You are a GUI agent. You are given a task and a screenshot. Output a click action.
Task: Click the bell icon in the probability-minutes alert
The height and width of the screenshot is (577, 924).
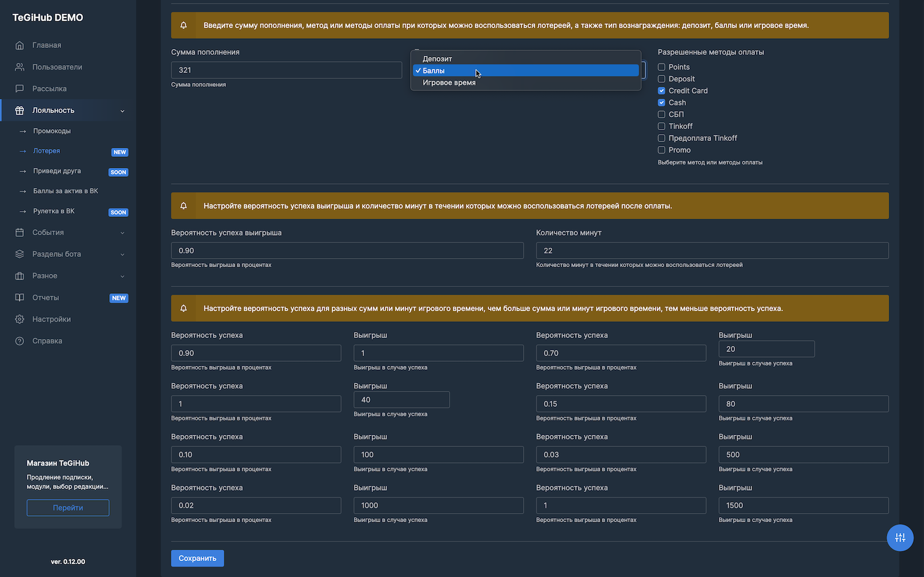coord(184,205)
